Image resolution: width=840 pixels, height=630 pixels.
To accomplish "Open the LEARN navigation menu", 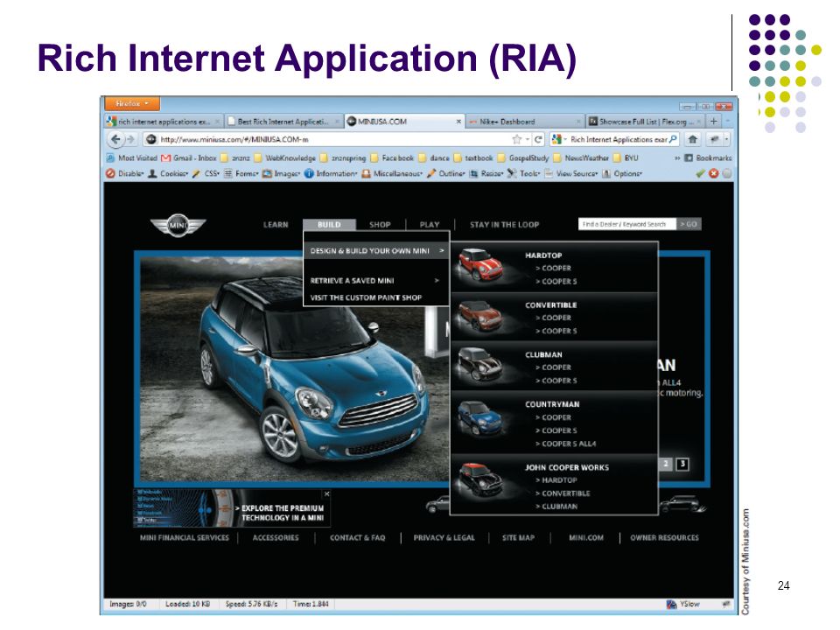I will [276, 225].
